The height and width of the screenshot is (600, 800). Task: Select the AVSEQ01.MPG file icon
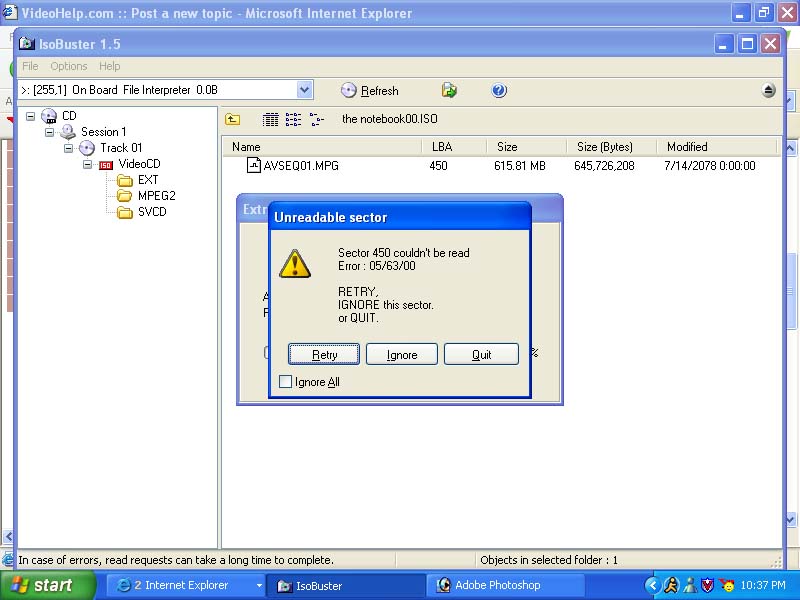pos(254,165)
